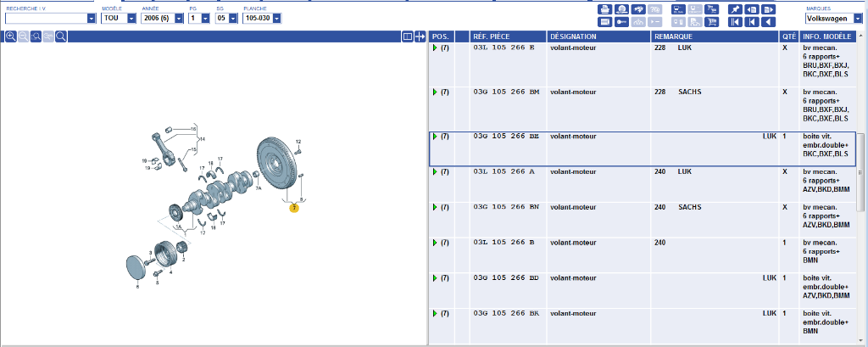Open the Modèle TOU dropdown
868x347 pixels.
(x=132, y=18)
